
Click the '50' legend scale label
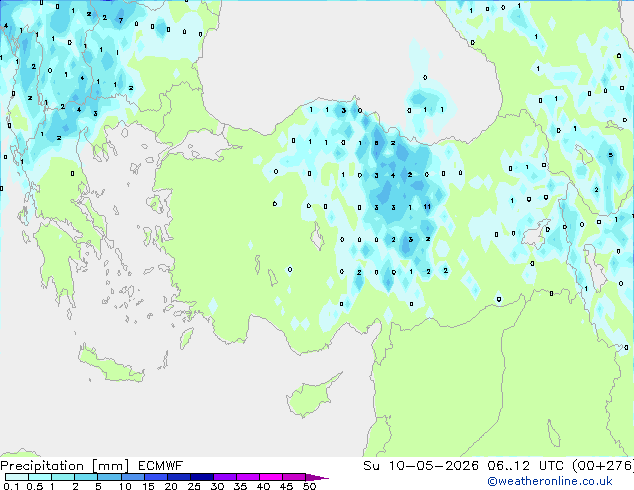click(x=310, y=486)
